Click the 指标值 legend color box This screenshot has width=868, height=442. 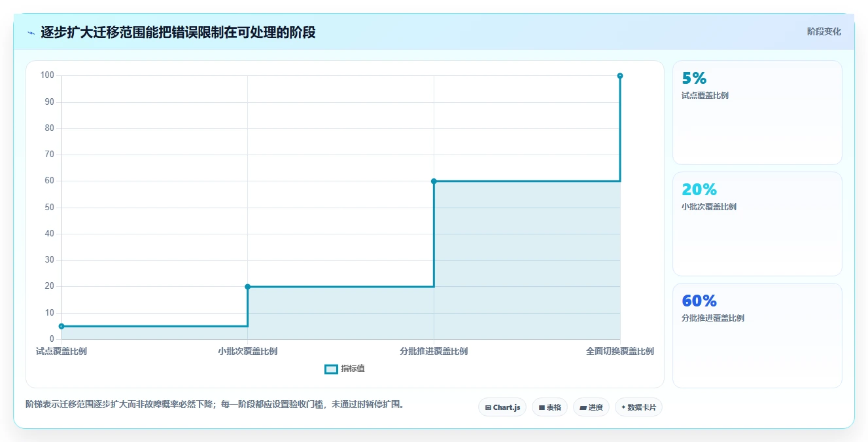tap(331, 369)
